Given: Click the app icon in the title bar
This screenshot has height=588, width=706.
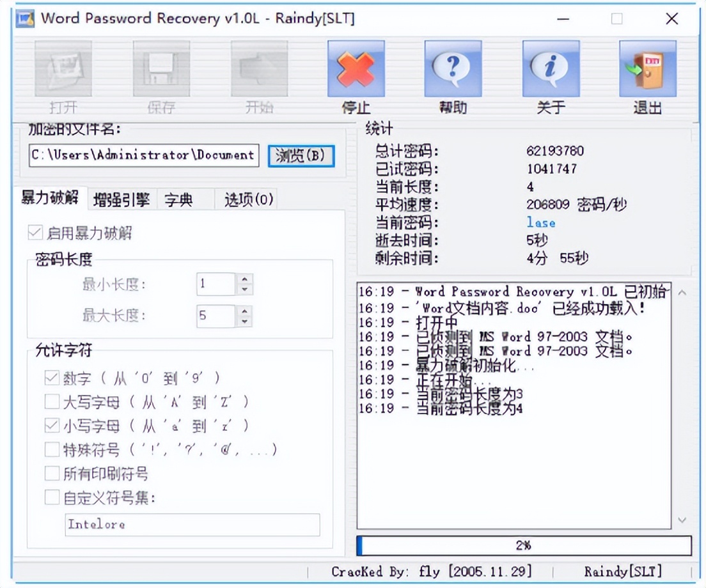Looking at the screenshot, I should pos(25,19).
